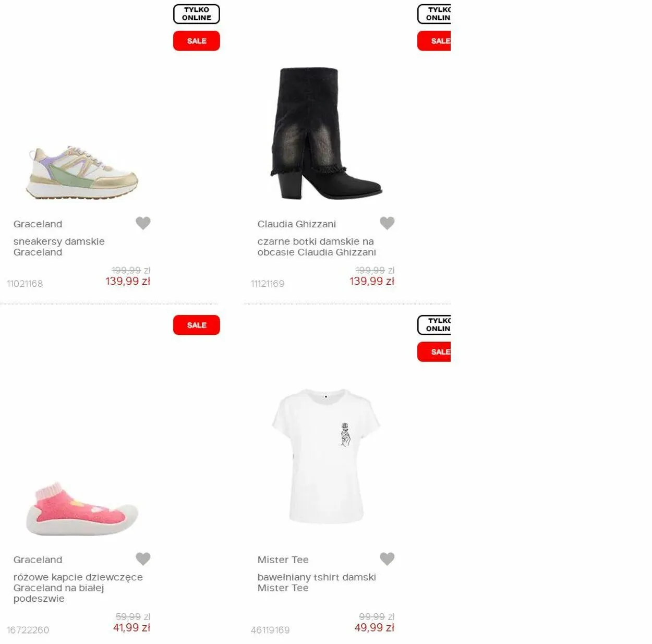Click TYLKO ONLINE badge above the white tshirt
Image resolution: width=652 pixels, height=644 pixels.
coord(434,325)
